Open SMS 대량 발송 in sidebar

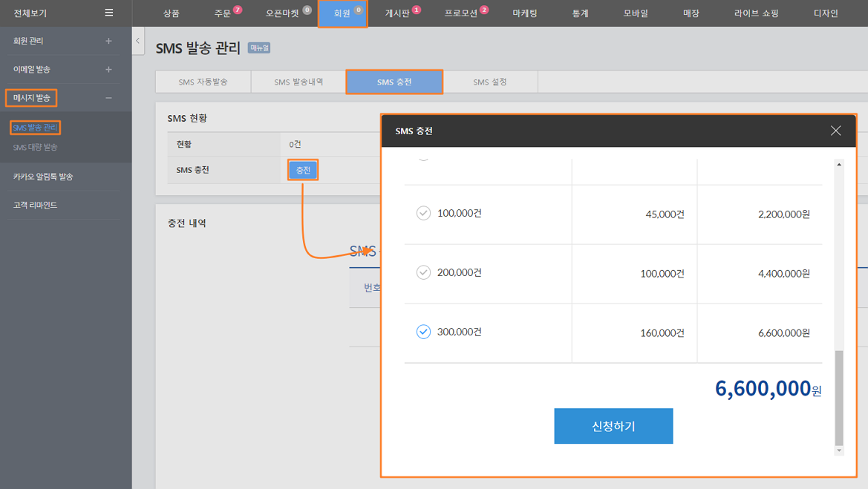point(35,147)
